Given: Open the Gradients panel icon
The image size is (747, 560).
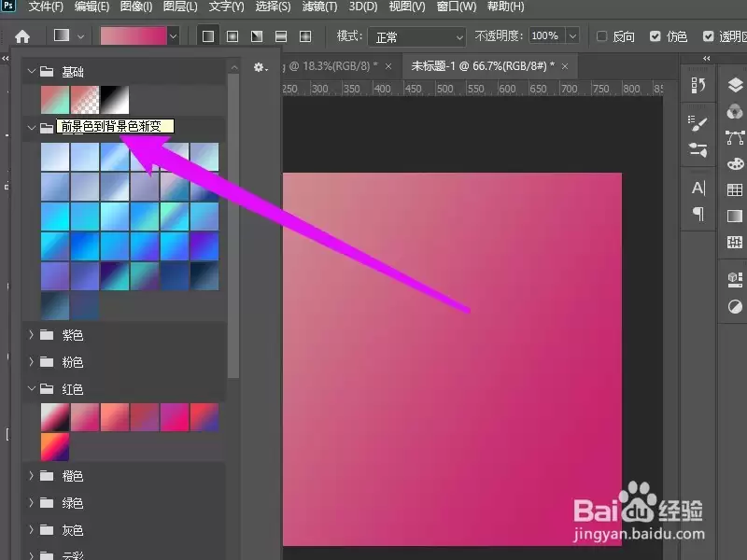Looking at the screenshot, I should (735, 217).
